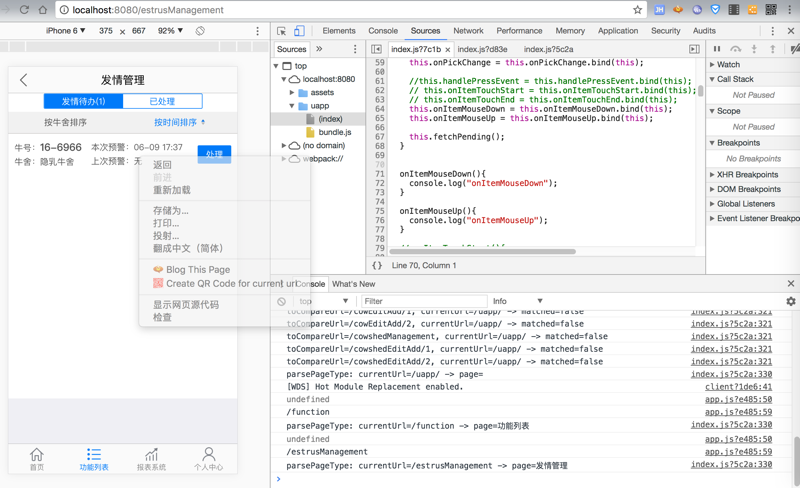Open the iPhone 6 device dropdown
This screenshot has height=488, width=800.
(65, 31)
